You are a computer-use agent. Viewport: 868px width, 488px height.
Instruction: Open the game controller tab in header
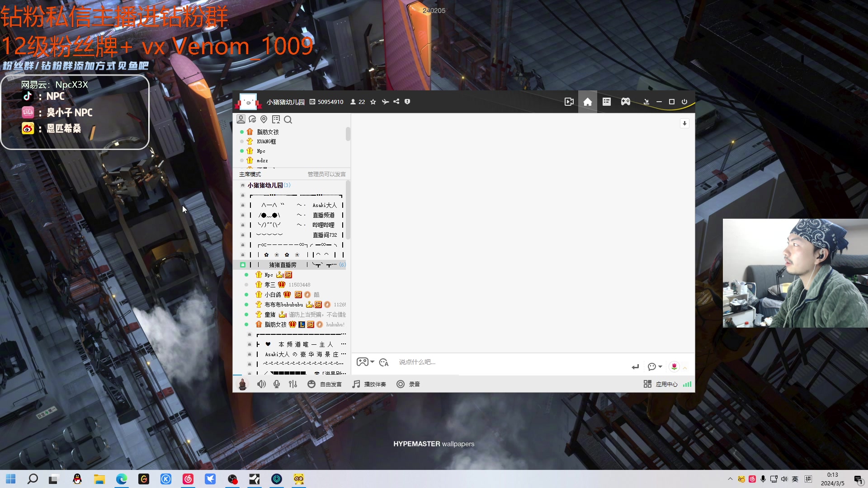click(x=626, y=102)
